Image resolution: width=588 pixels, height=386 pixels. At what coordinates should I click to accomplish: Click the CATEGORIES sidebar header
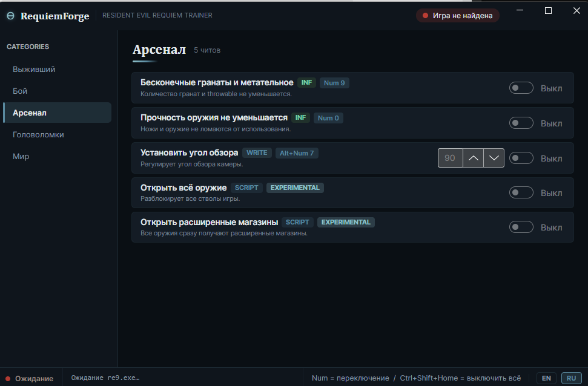pyautogui.click(x=28, y=47)
